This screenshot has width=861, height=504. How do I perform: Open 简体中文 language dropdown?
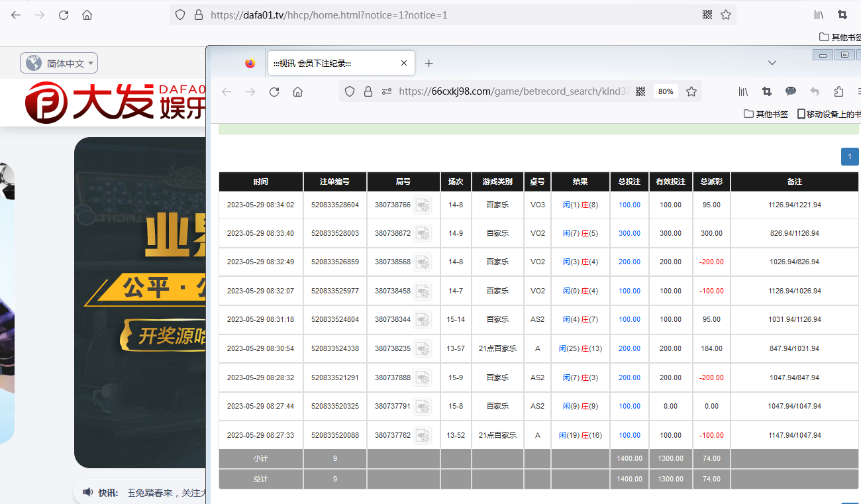pos(59,64)
